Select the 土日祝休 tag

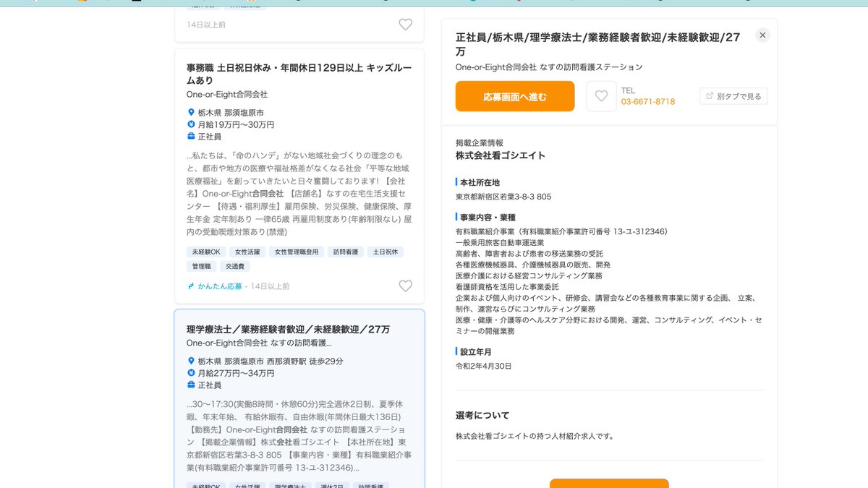pyautogui.click(x=386, y=252)
